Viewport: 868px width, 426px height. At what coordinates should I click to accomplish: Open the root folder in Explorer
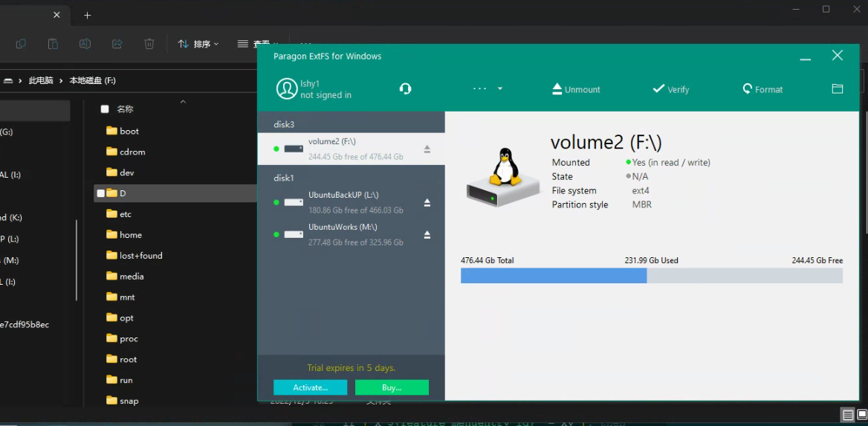121,360
